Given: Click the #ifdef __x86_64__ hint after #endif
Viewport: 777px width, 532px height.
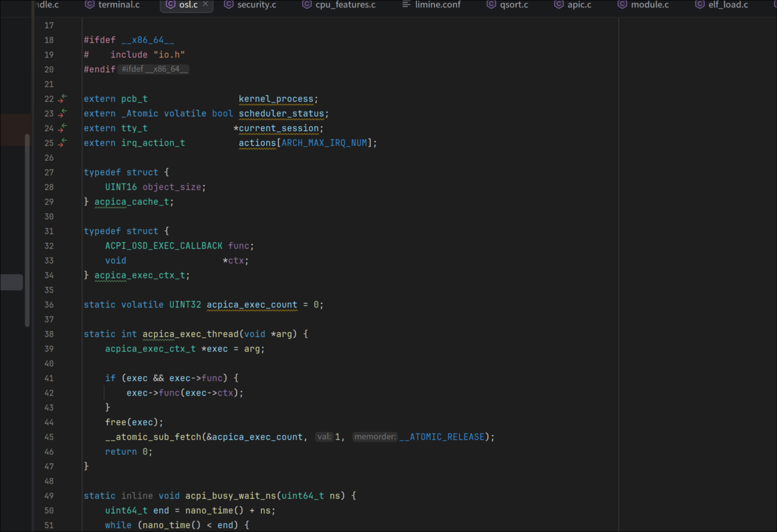Looking at the screenshot, I should (153, 69).
